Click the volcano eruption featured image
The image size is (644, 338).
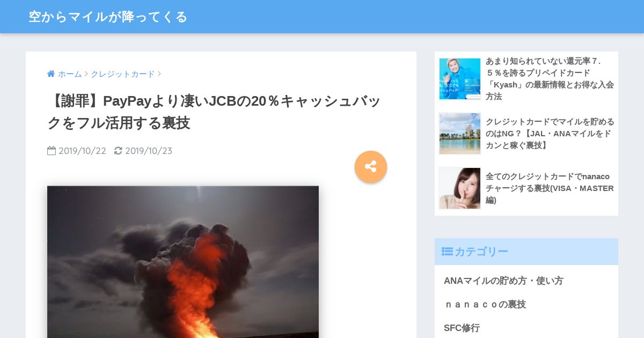coord(183,262)
